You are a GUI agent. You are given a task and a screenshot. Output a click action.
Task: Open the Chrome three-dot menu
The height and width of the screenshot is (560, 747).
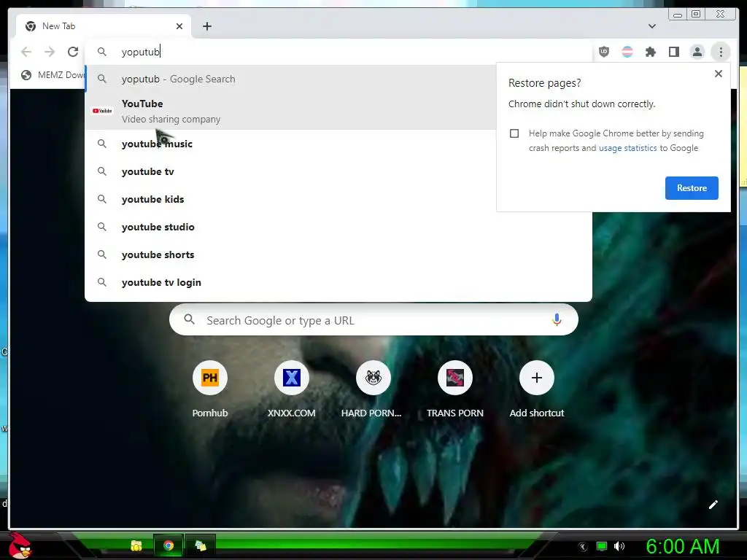pos(721,52)
